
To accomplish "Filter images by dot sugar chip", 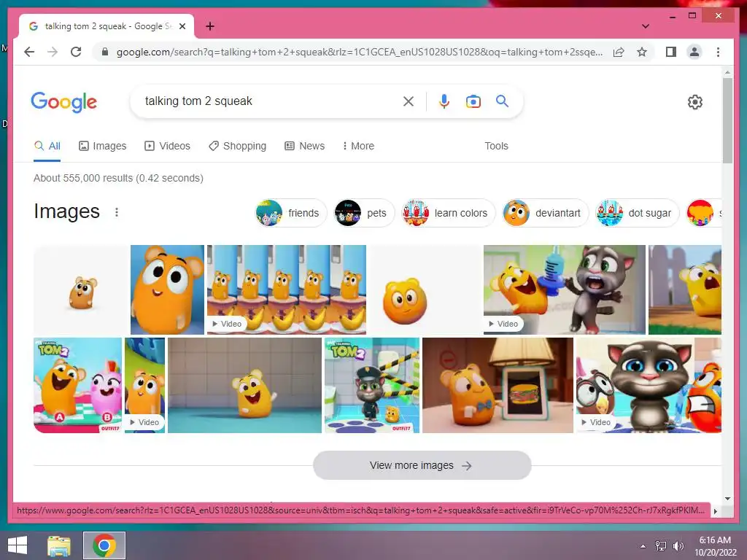I will [636, 213].
